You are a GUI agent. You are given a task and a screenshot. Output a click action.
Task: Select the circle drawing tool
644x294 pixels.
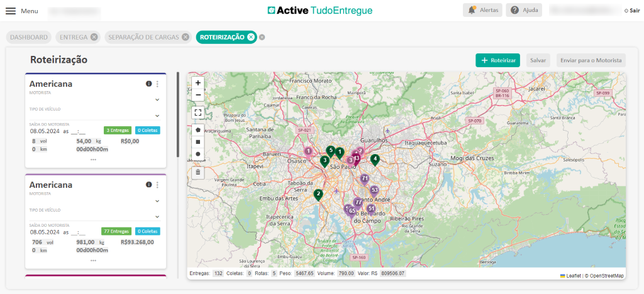click(x=198, y=154)
